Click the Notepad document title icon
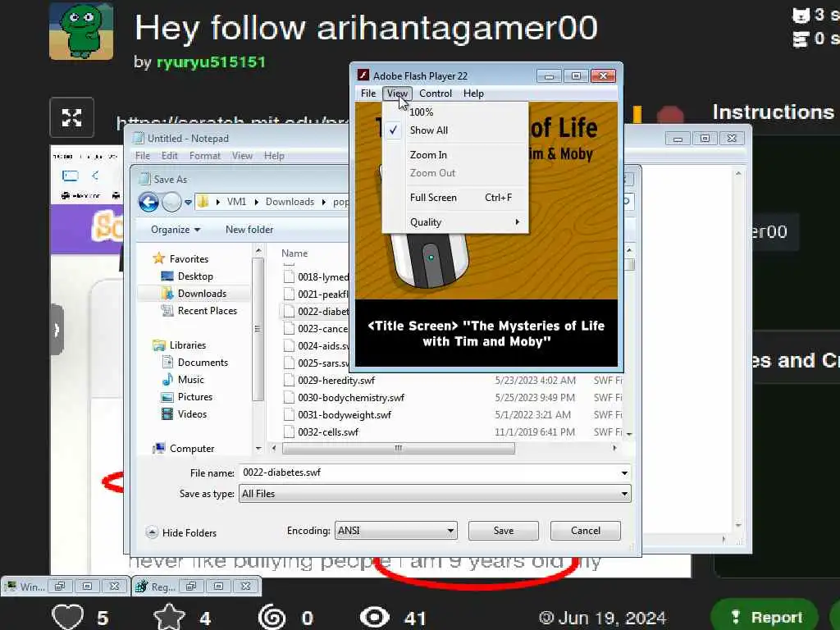Image resolution: width=840 pixels, height=630 pixels. 139,138
